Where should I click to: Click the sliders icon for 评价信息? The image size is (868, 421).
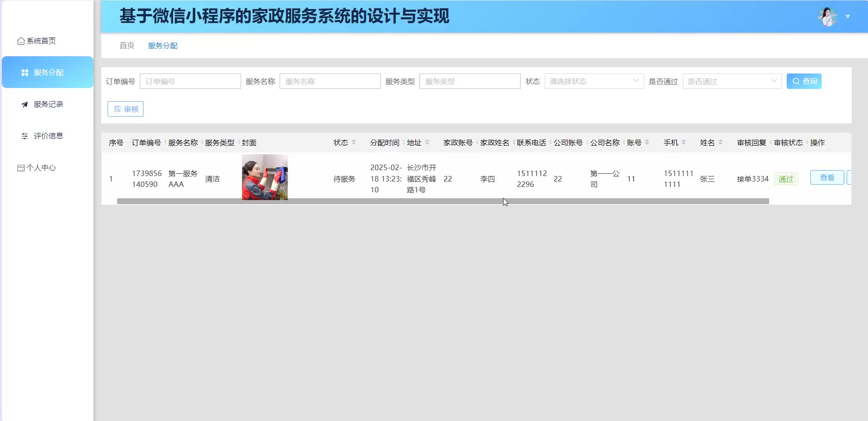25,136
